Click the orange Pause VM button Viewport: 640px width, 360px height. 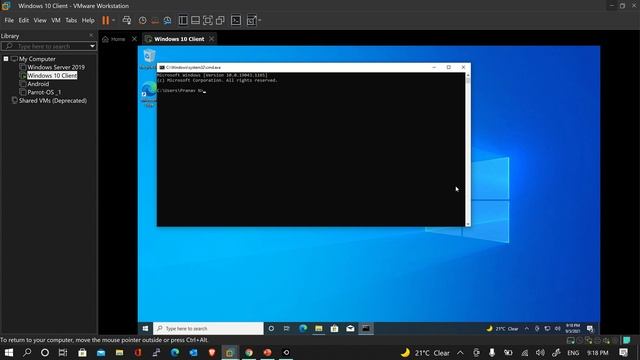coord(106,20)
